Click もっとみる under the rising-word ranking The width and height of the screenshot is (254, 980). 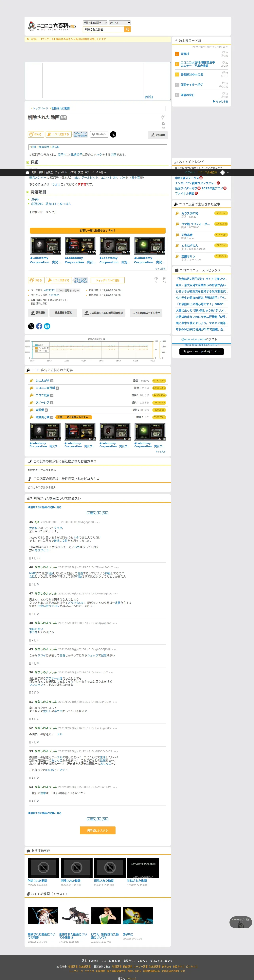(221, 102)
